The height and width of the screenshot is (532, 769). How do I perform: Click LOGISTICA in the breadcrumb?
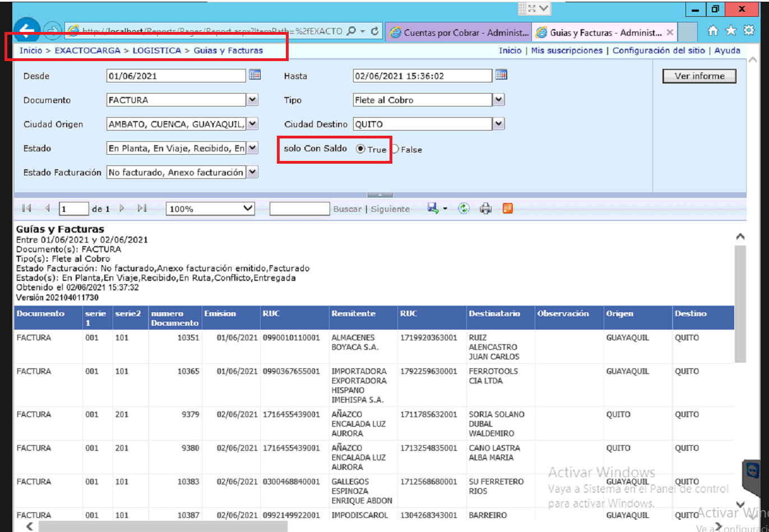157,50
